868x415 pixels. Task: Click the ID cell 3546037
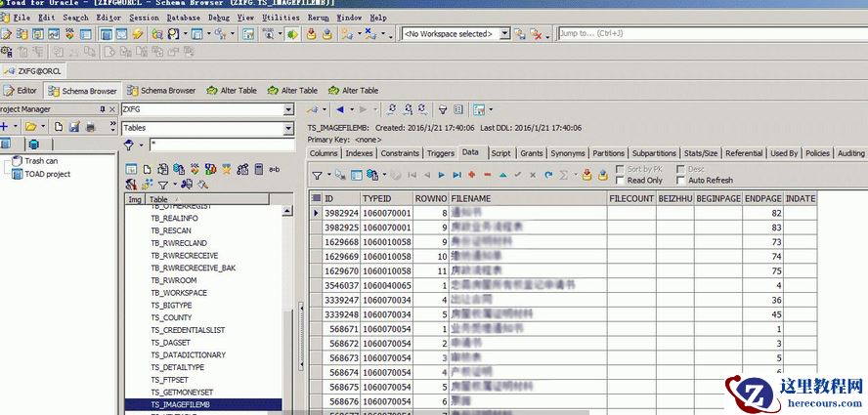341,285
